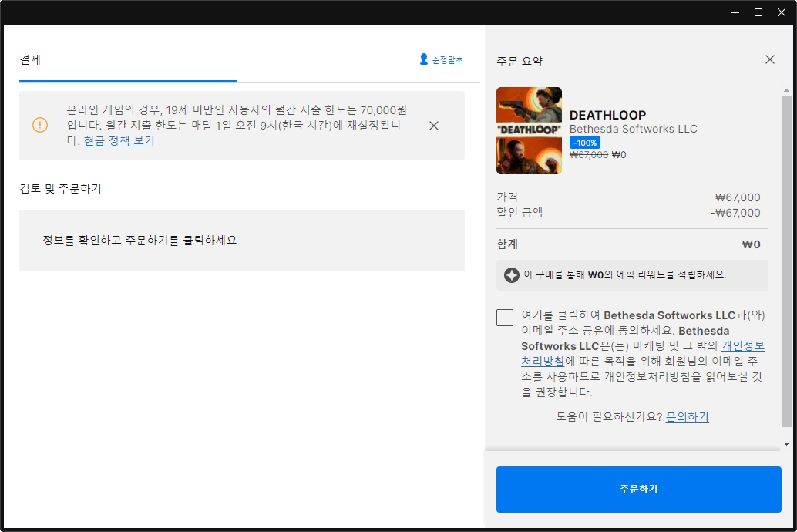Click the 에픽 리워드 rewards notice text
The width and height of the screenshot is (797, 532).
pyautogui.click(x=625, y=274)
